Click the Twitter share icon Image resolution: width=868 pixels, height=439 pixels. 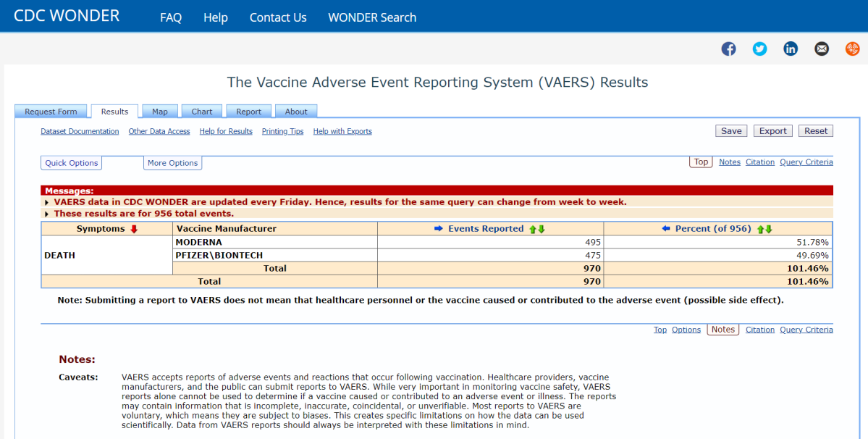759,49
